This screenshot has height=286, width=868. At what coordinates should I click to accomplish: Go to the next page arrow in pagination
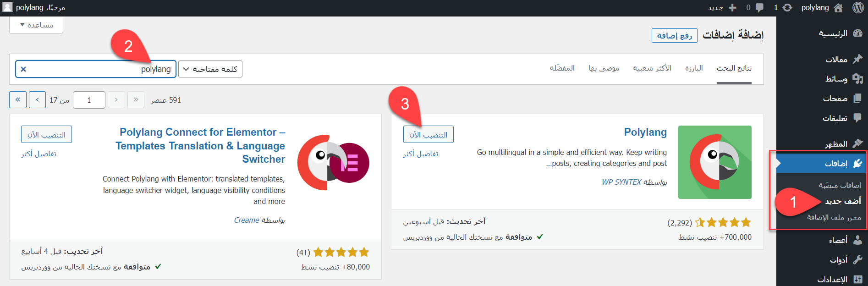point(37,99)
